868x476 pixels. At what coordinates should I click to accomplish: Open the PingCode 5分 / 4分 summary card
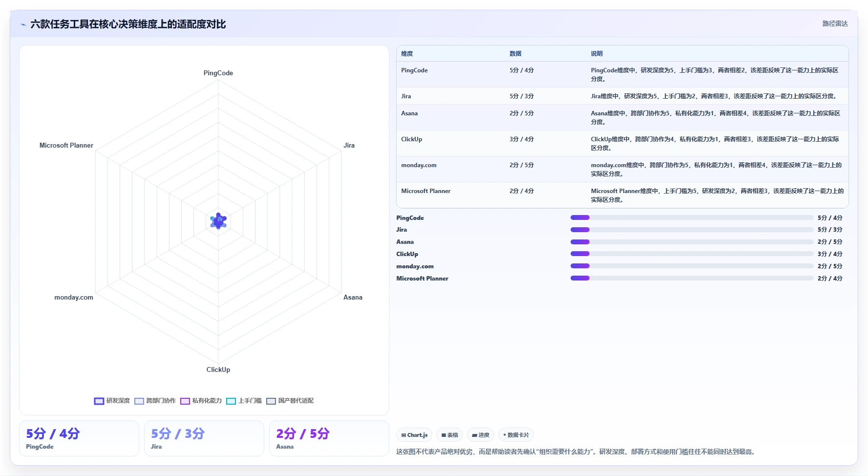tap(79, 438)
